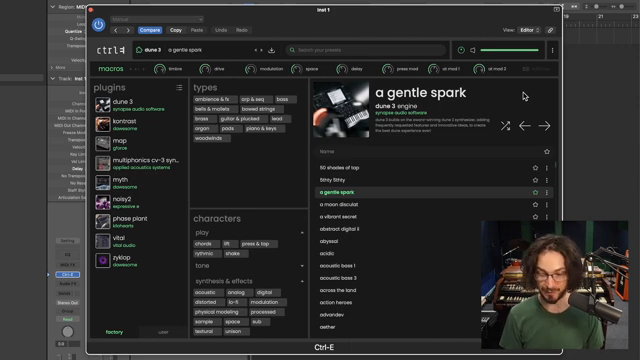Go to previous setting with left chevron
640x360 pixels.
pos(116,30)
